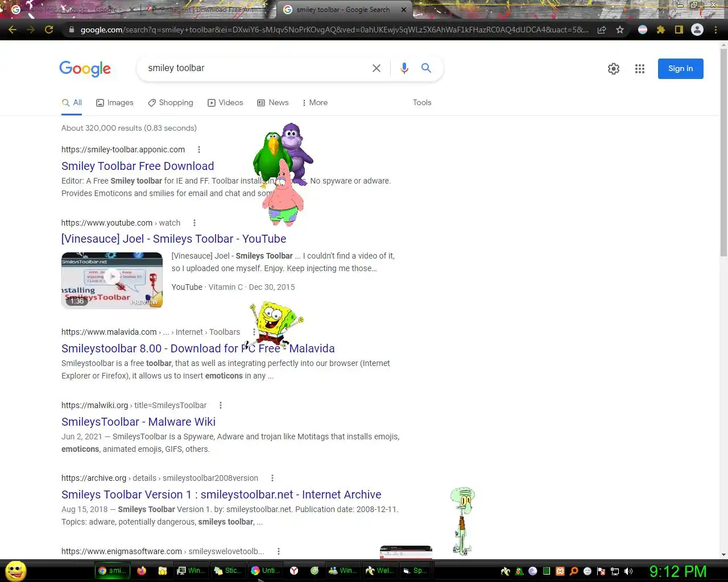
Task: Open the folder icon on the taskbar
Action: click(x=162, y=571)
